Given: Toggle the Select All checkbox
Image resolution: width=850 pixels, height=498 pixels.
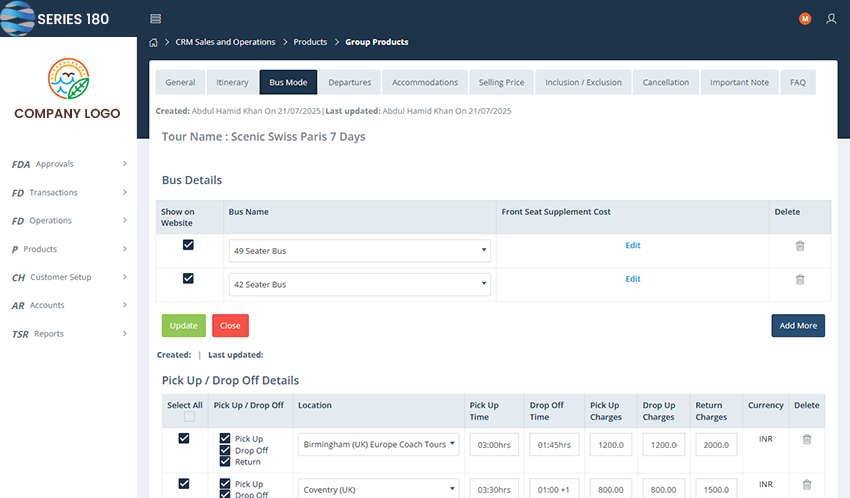Looking at the screenshot, I should coord(189,417).
